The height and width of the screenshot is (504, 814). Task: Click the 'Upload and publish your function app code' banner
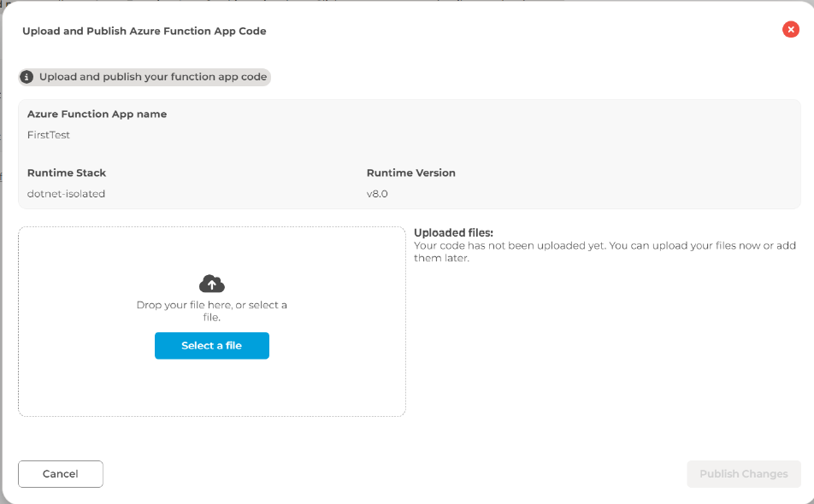pos(152,77)
